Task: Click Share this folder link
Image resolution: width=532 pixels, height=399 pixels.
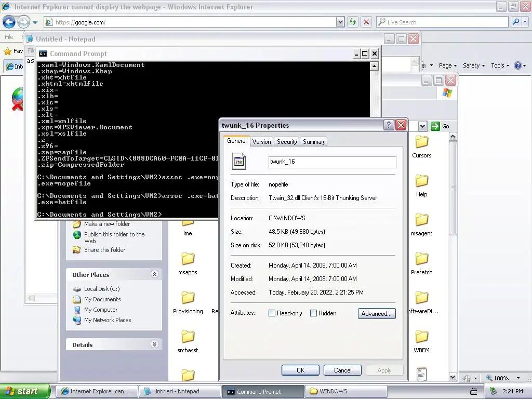Action: click(104, 250)
